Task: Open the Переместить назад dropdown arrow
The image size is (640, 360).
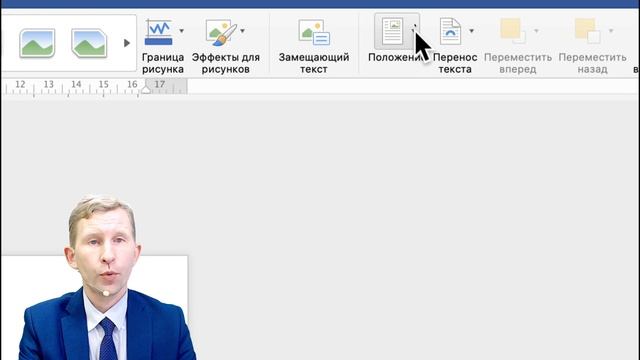Action: pos(611,31)
